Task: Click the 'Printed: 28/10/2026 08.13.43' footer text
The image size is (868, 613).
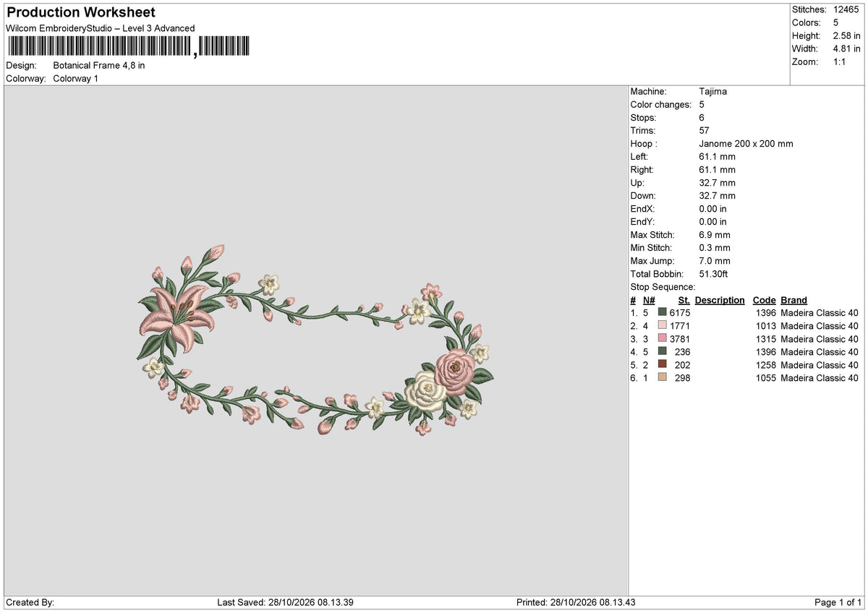Action: click(x=576, y=602)
